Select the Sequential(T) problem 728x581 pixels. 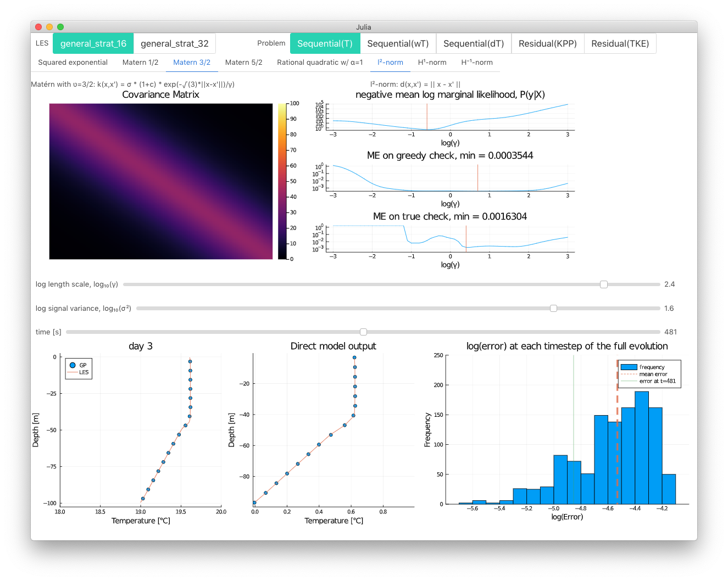click(325, 43)
